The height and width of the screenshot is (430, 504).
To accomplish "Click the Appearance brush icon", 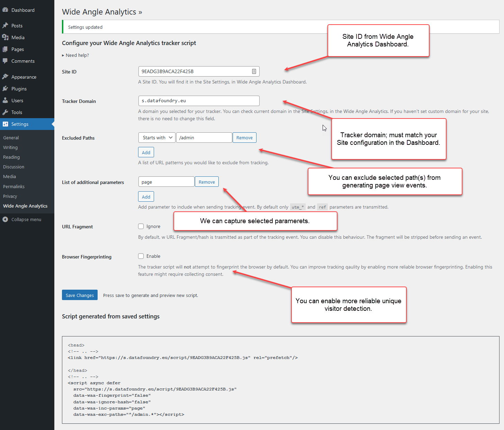I will [5, 77].
